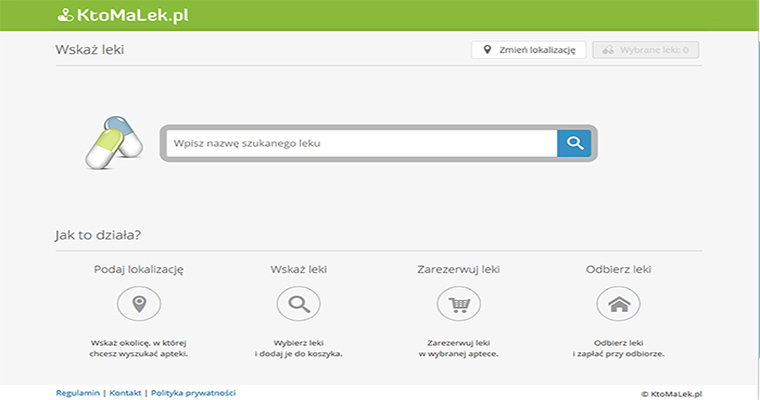Open the Regulamin footer link
This screenshot has width=760, height=400.
[x=78, y=393]
